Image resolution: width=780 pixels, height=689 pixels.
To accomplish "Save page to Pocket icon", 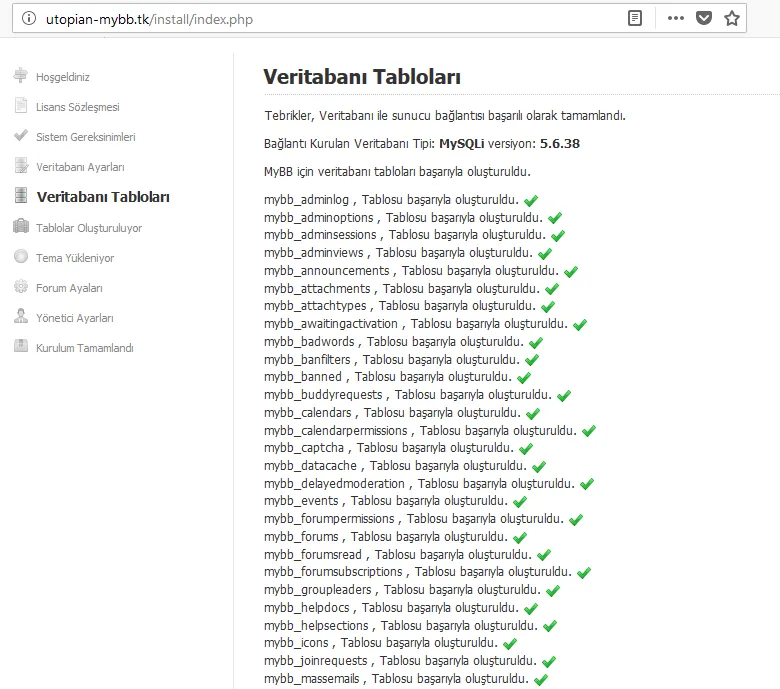I will [x=703, y=18].
